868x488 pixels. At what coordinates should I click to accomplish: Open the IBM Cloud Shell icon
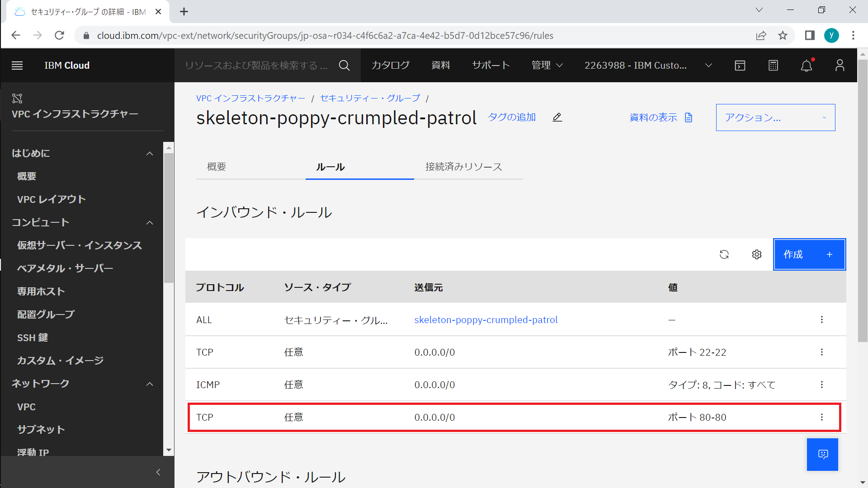(x=740, y=66)
